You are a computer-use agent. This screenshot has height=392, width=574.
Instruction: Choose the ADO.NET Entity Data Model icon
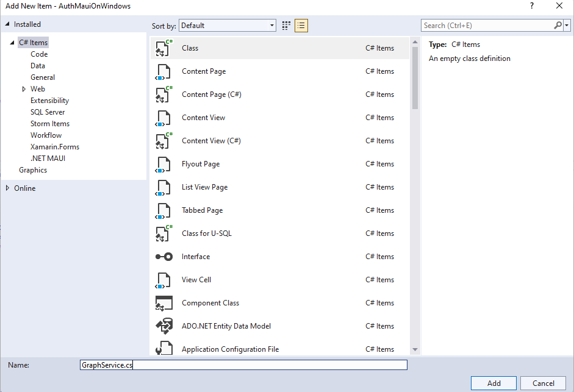[163, 326]
